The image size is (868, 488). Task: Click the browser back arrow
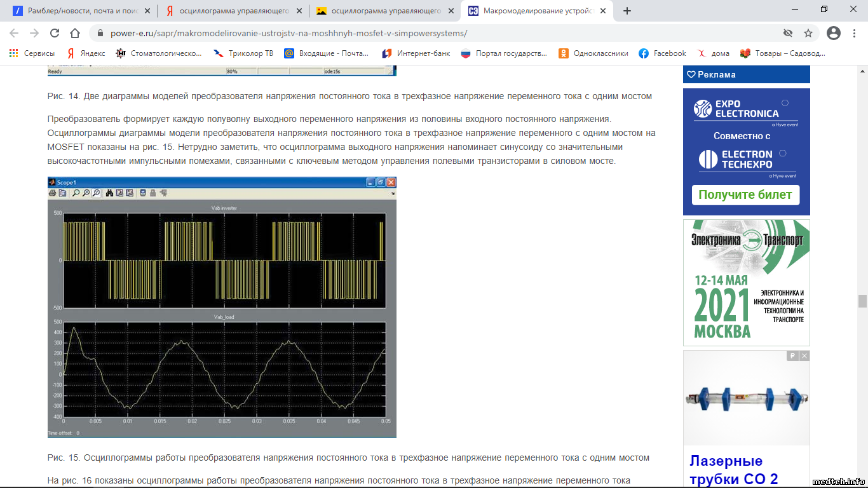point(14,33)
